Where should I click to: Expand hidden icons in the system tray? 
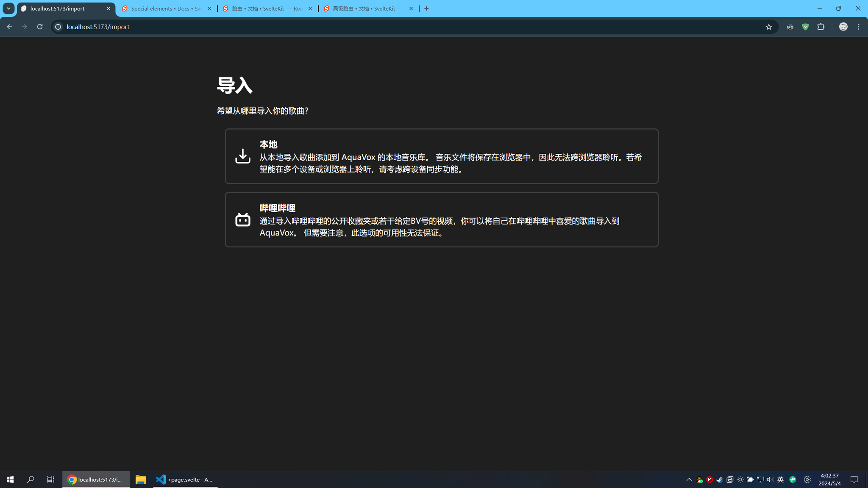click(x=689, y=480)
